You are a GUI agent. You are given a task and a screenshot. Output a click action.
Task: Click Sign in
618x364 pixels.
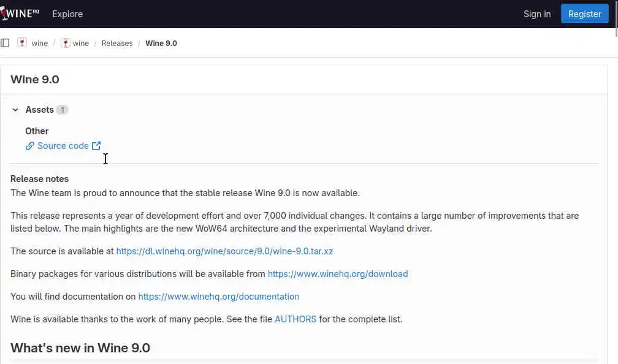click(537, 13)
